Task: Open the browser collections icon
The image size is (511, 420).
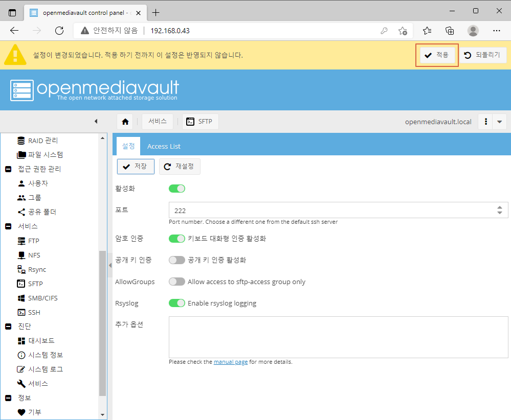Action: click(x=450, y=31)
